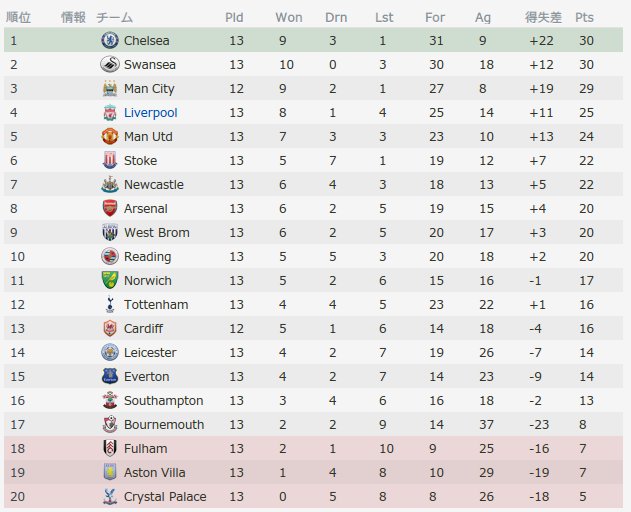Open the Liverpool team link
This screenshot has width=631, height=512.
click(151, 113)
